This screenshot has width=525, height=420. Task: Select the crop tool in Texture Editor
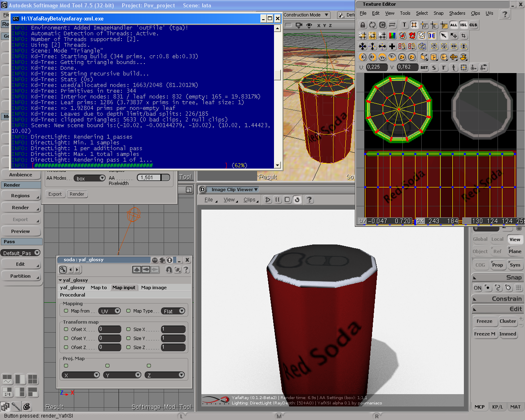click(x=463, y=36)
